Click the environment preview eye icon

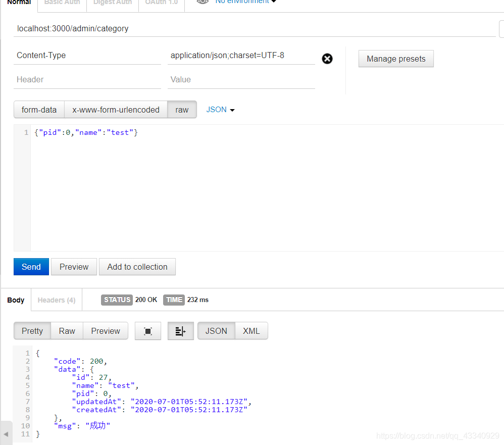(202, 2)
